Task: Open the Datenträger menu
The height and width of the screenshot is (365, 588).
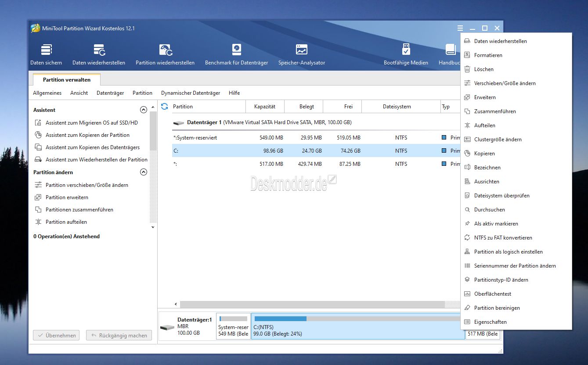Action: (110, 93)
